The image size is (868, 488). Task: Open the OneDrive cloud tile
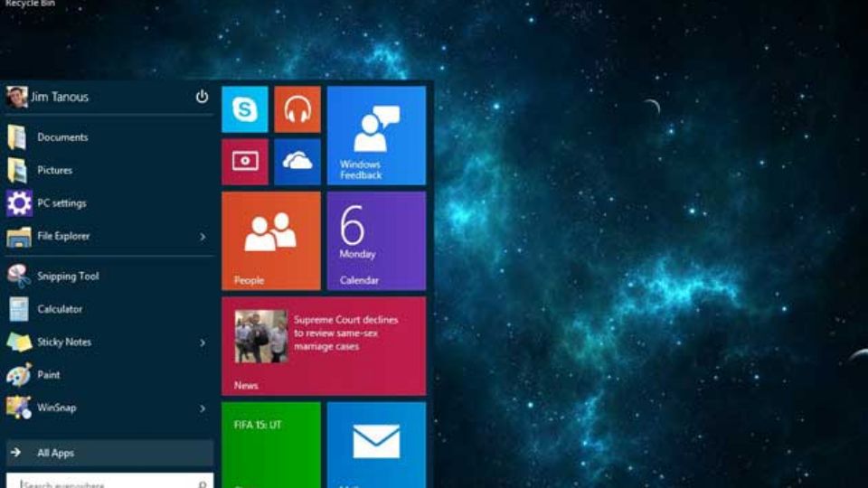point(297,162)
